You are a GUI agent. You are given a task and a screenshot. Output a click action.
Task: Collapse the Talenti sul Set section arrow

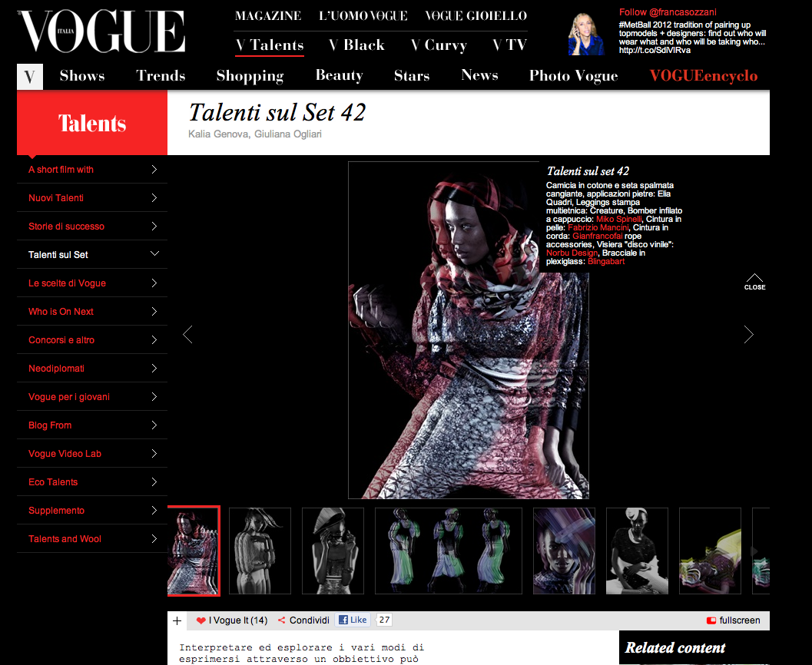click(154, 253)
